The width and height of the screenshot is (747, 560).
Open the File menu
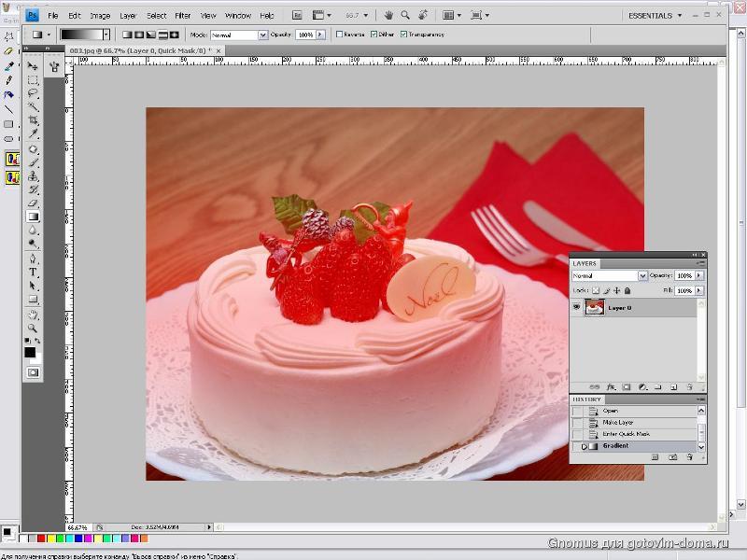point(53,16)
